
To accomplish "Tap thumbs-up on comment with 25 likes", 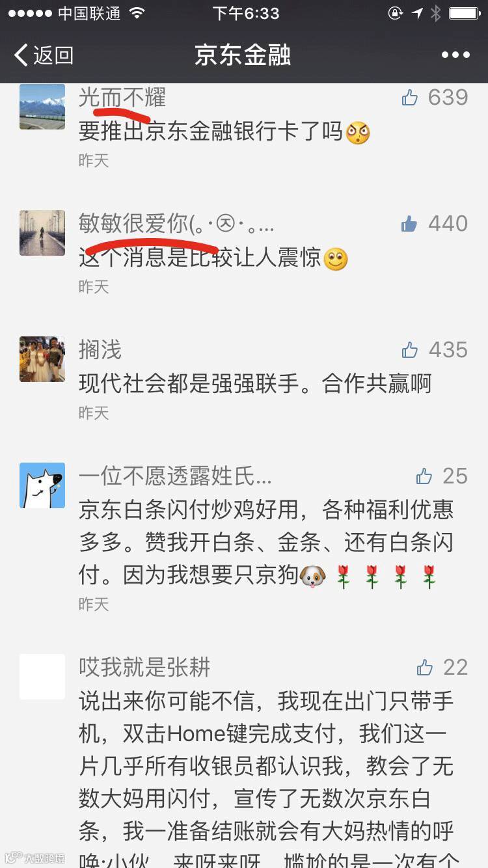I will [x=424, y=477].
